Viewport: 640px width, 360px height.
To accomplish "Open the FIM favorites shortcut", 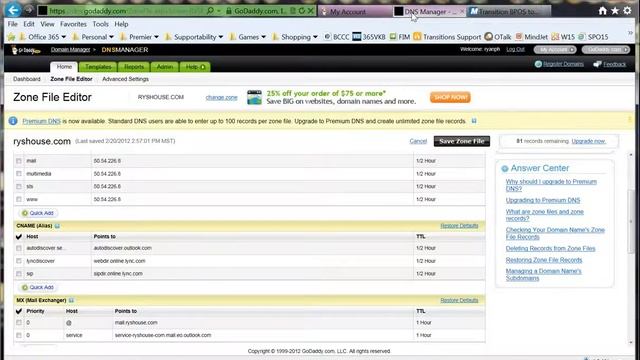I will 400,37.
